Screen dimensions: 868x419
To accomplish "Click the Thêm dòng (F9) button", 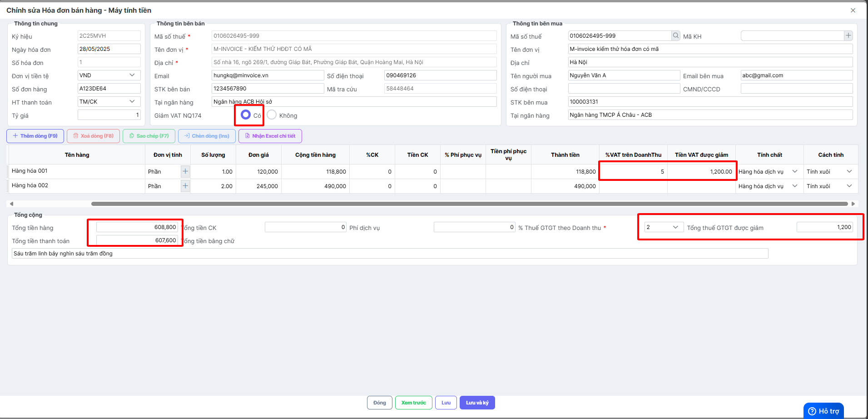I will coord(35,136).
